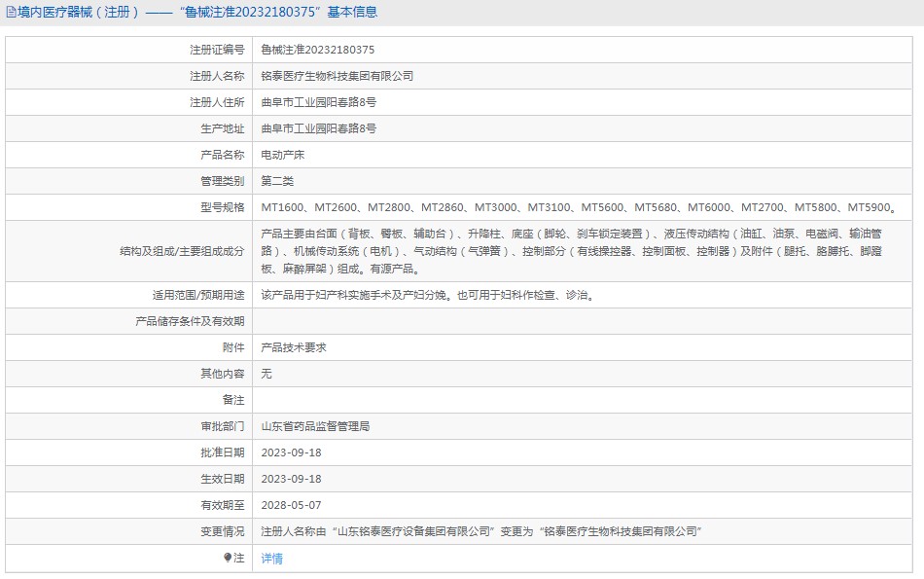The image size is (924, 579).
Task: Select product name 电动产床
Action: click(283, 155)
